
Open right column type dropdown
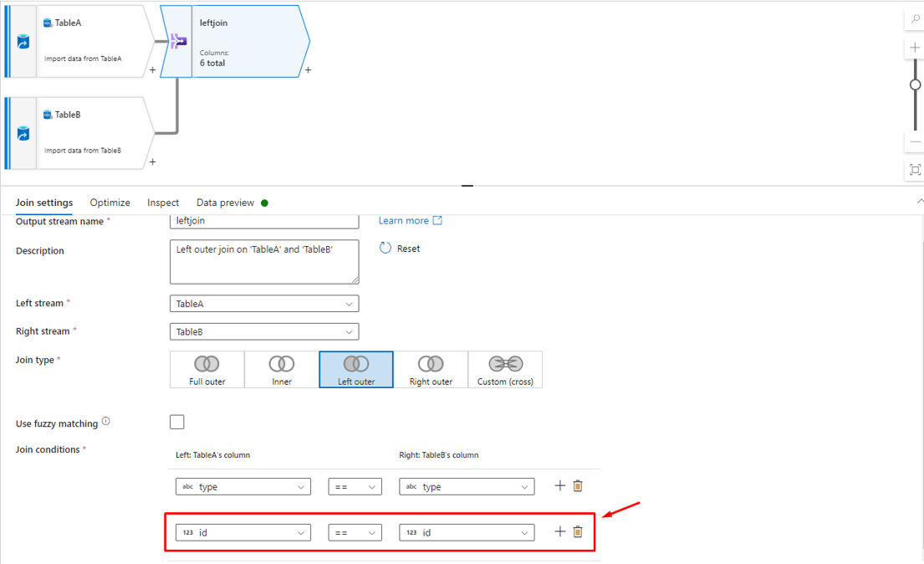tap(467, 487)
